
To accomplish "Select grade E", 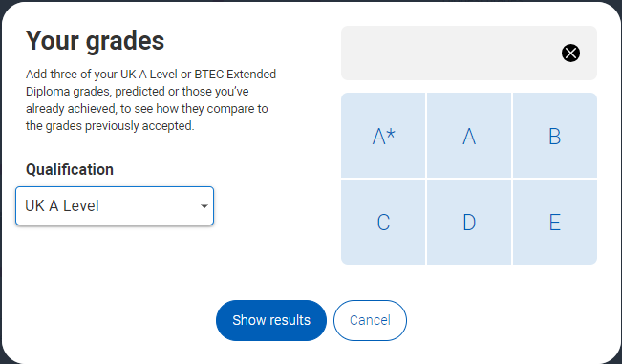I will click(555, 222).
